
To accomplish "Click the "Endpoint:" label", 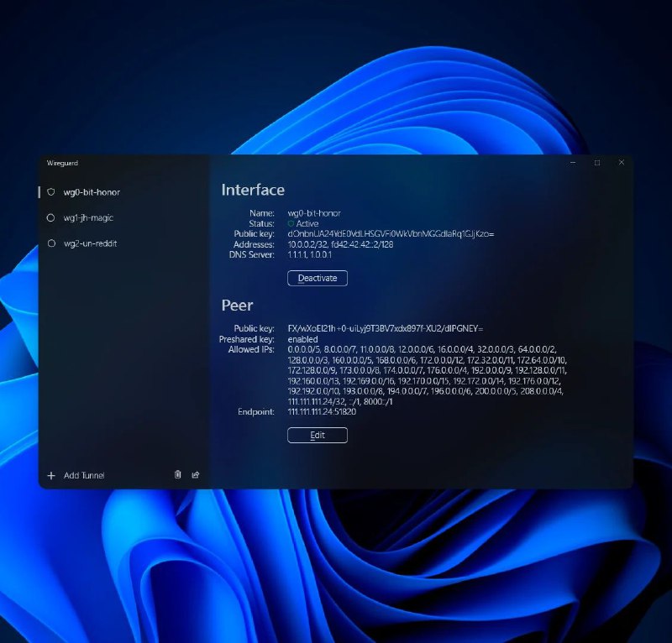I will [256, 411].
